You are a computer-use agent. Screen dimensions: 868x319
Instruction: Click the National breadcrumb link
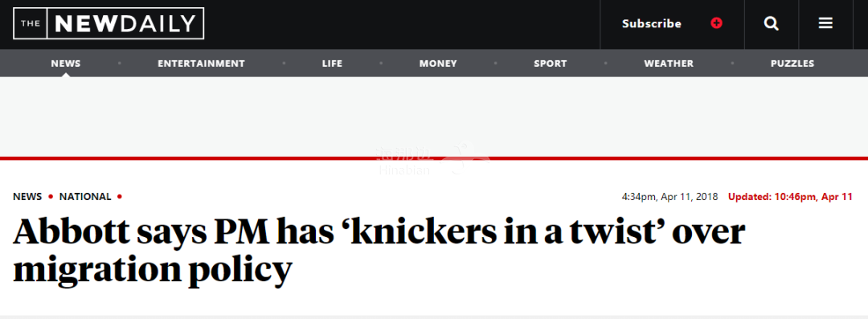[85, 197]
